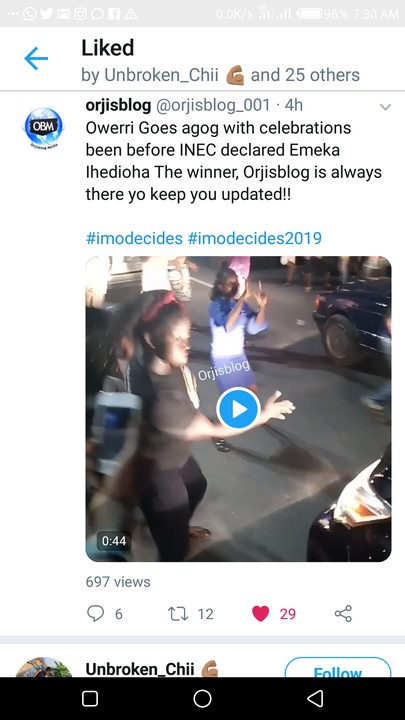Screen dimensions: 405x720
Task: Open the 697 views count
Action: coord(118,582)
